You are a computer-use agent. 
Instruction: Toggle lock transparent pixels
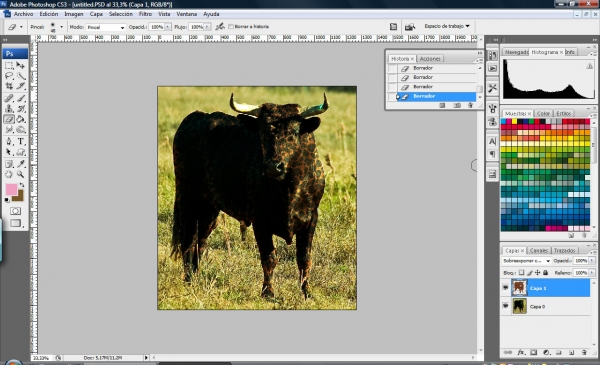[x=521, y=273]
